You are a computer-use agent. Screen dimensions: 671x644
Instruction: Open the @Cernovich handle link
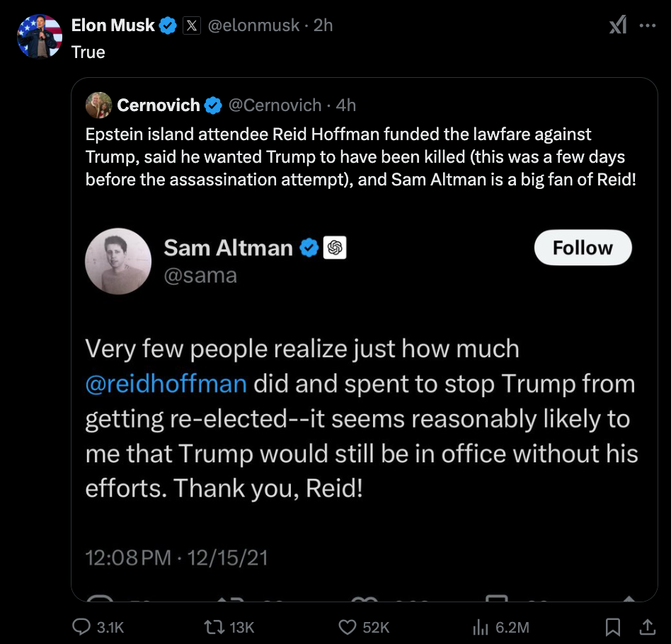click(x=275, y=105)
